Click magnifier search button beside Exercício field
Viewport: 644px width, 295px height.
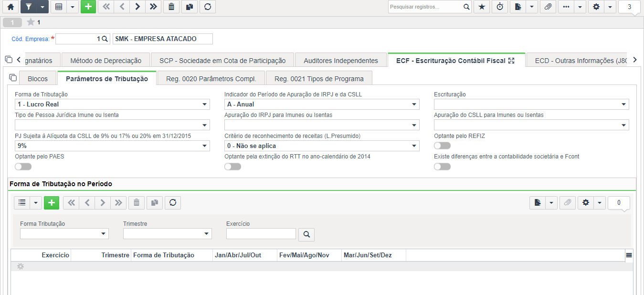[x=306, y=234]
